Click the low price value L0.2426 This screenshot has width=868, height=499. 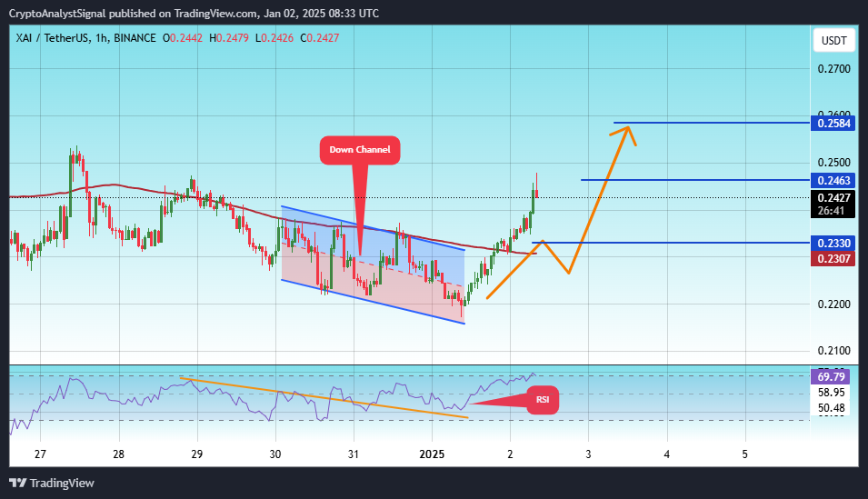[x=274, y=38]
